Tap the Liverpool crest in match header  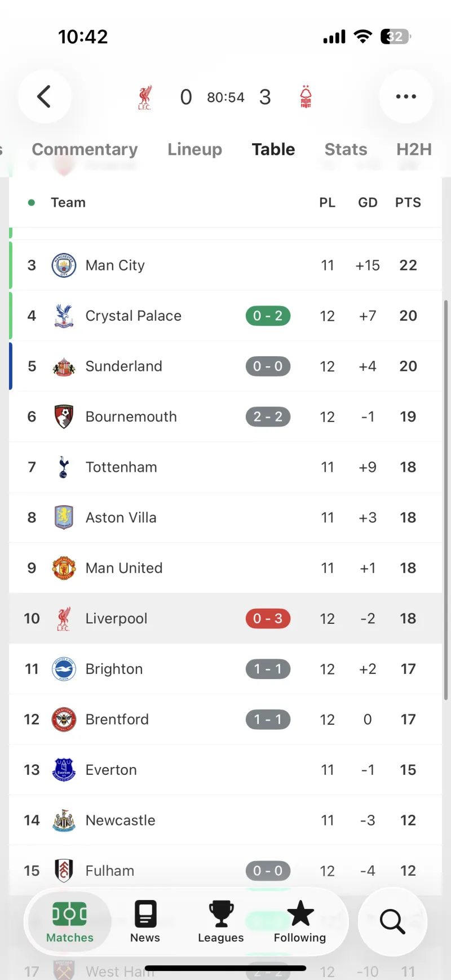click(x=145, y=97)
